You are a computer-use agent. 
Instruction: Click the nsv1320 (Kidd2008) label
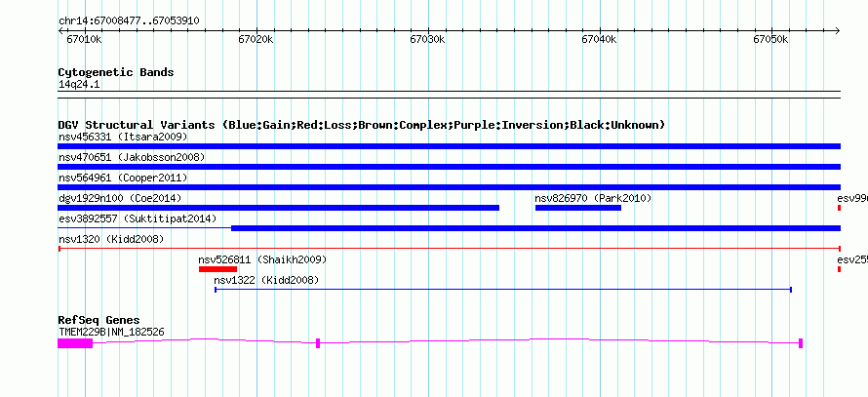(111, 239)
